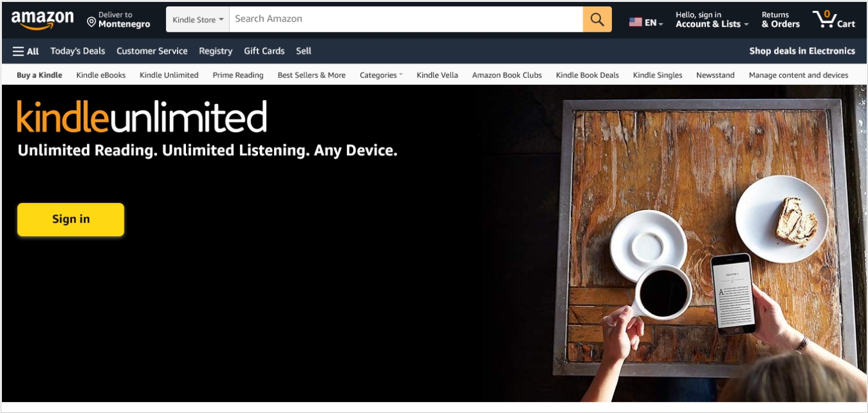Image resolution: width=868 pixels, height=413 pixels.
Task: Expand the Categories dropdown
Action: pos(381,75)
